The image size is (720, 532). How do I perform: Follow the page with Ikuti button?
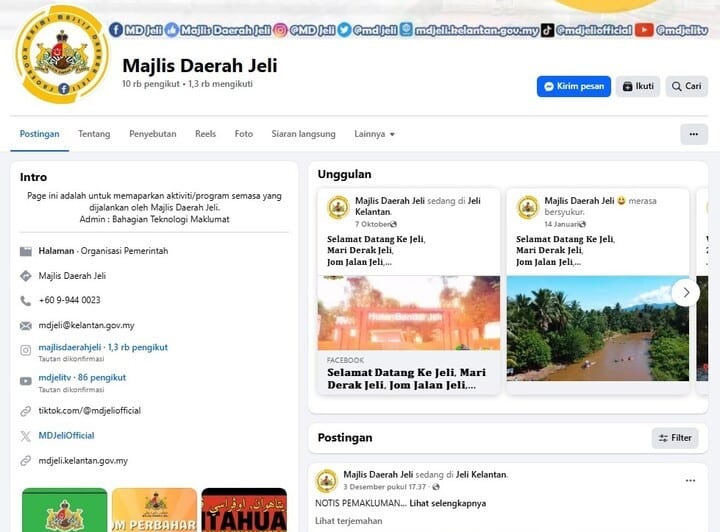[638, 86]
